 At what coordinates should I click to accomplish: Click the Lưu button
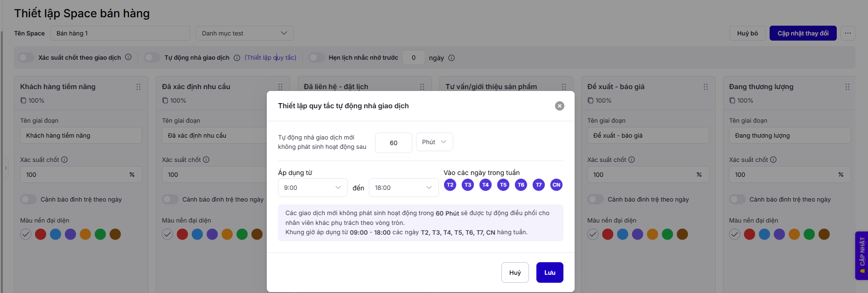549,272
